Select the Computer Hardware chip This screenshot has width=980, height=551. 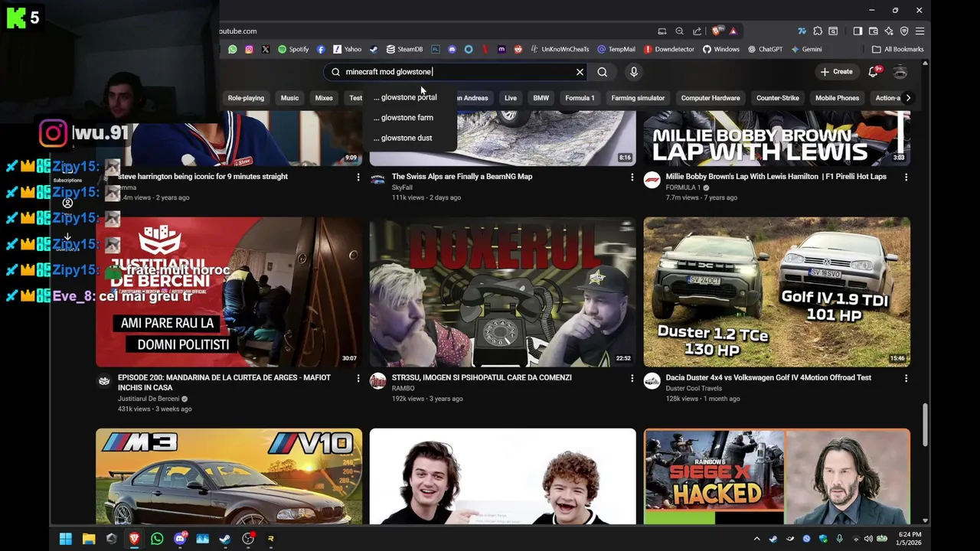pyautogui.click(x=710, y=98)
